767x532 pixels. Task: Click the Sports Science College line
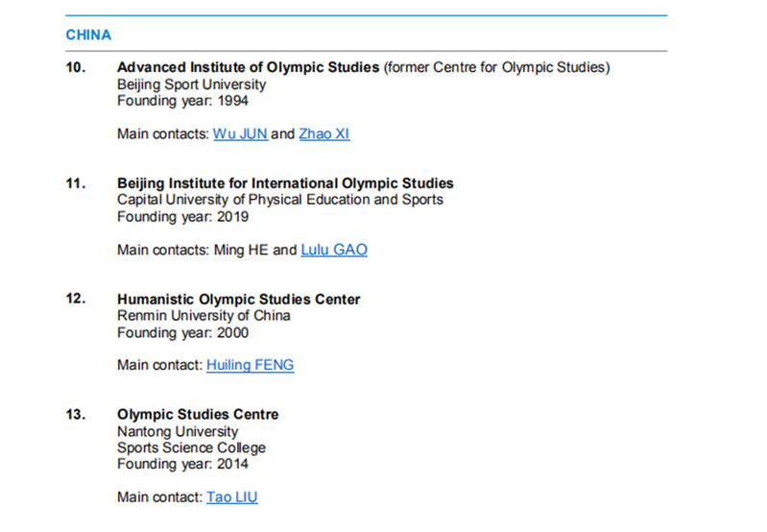191,447
